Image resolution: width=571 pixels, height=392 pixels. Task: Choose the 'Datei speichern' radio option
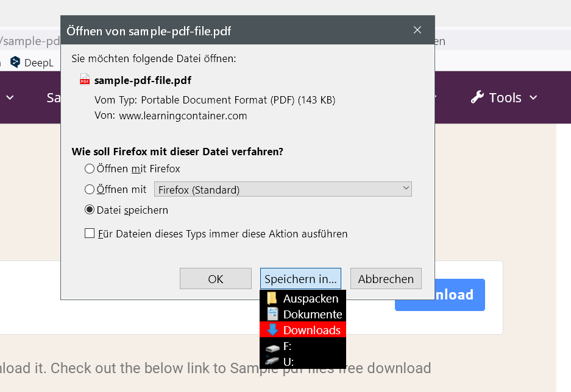90,210
